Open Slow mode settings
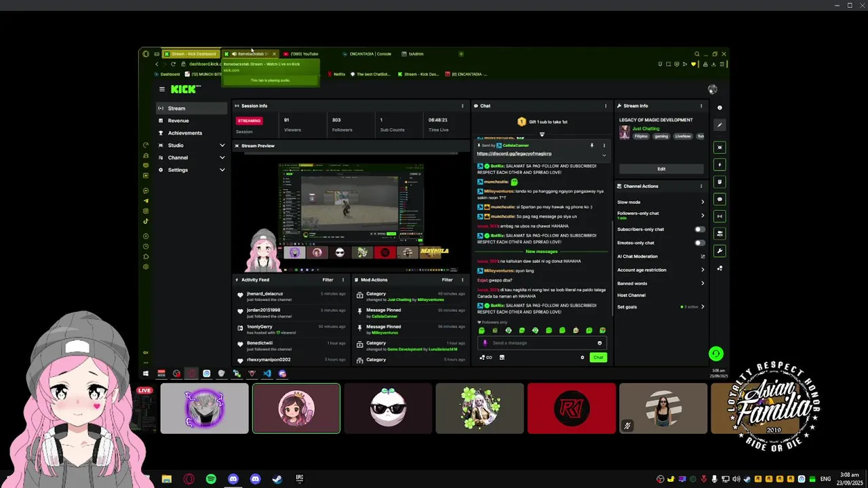The image size is (868, 488). click(x=661, y=202)
